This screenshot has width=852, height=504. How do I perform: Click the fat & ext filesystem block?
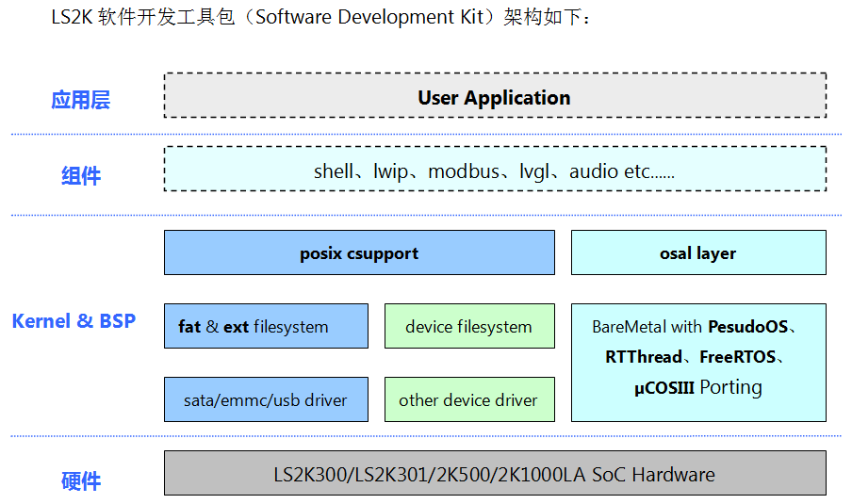coord(266,326)
